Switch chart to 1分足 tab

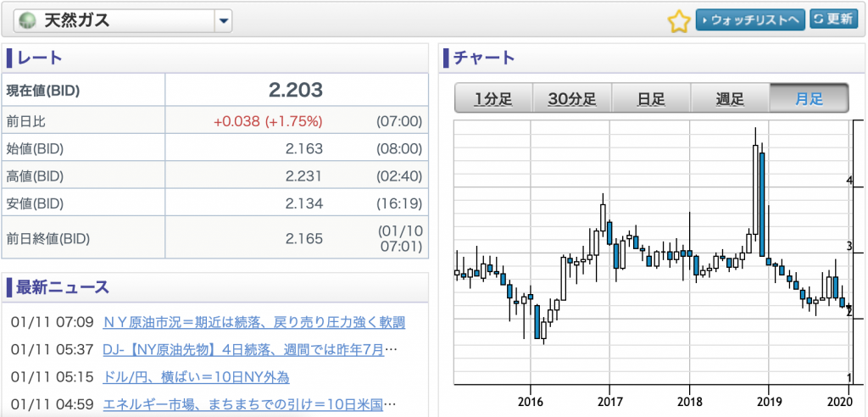(x=493, y=98)
